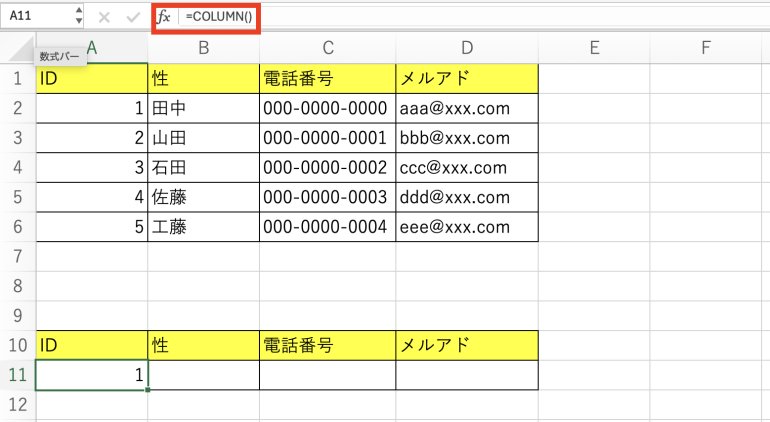Image resolution: width=770 pixels, height=422 pixels.
Task: Select all cells with the corner triangle
Action: point(22,49)
